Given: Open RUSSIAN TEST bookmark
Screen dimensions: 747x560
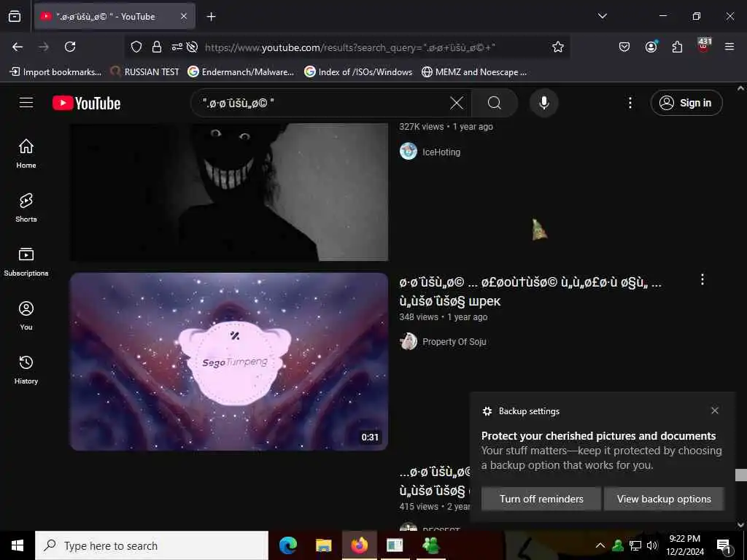Looking at the screenshot, I should pyautogui.click(x=145, y=72).
